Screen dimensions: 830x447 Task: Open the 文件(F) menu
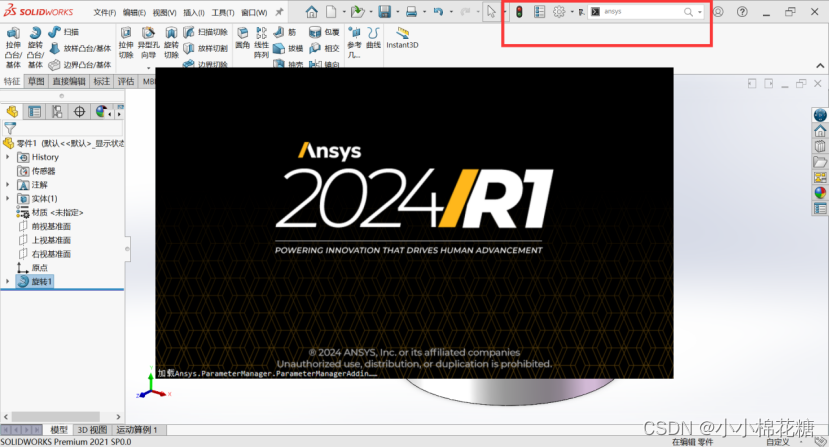[105, 12]
